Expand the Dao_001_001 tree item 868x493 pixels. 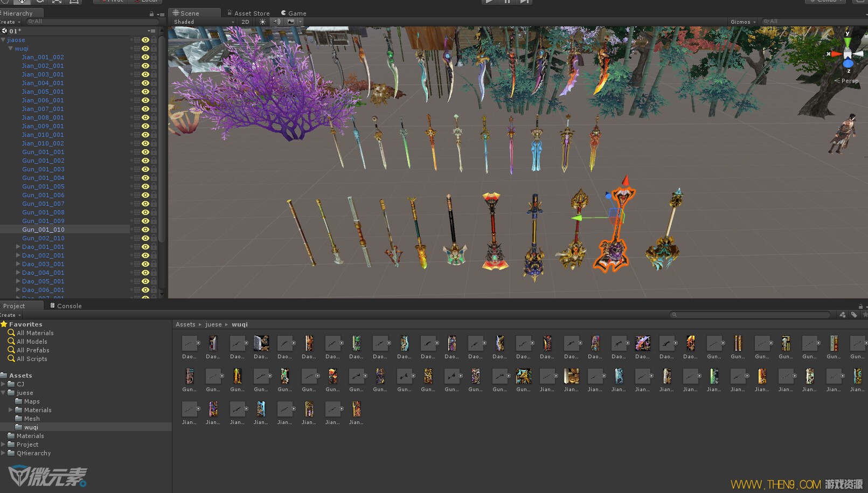[18, 247]
